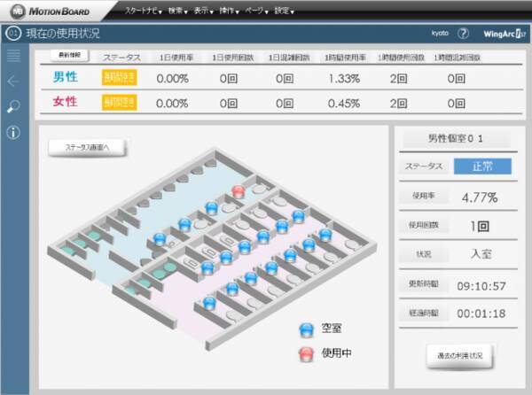
Task: Click the WingArc logo in header
Action: (x=505, y=33)
